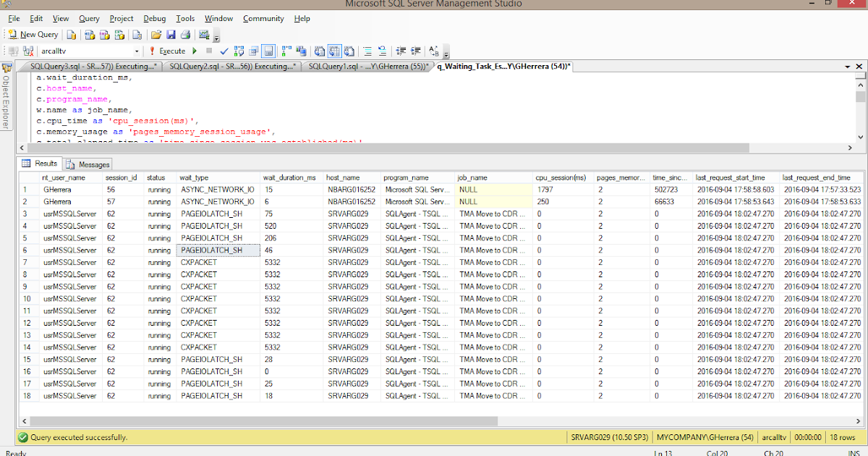This screenshot has height=456, width=868.
Task: Open the arcalltv database dropdown
Action: [137, 51]
